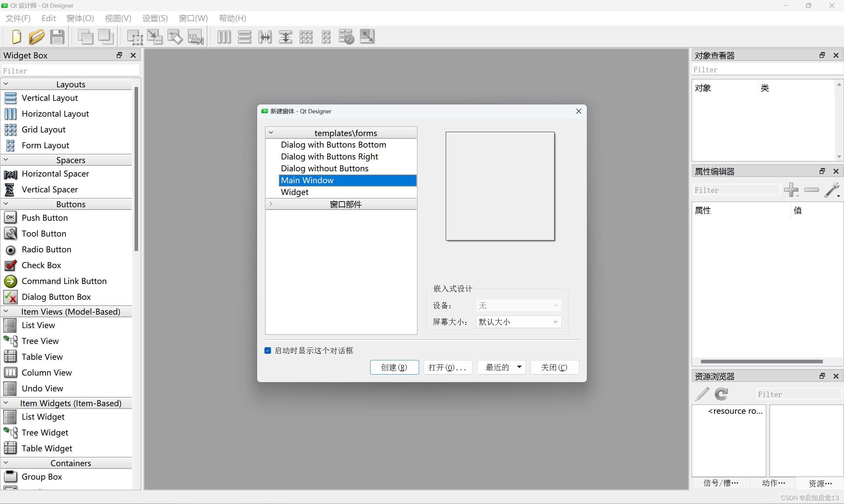Switch to edit buddies mode
This screenshot has width=844, height=504.
click(x=175, y=37)
